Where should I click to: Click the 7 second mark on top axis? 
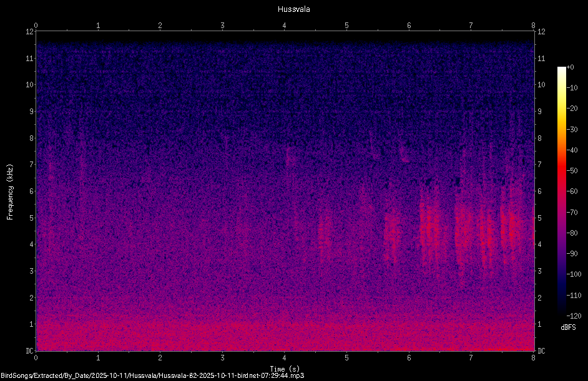(471, 26)
